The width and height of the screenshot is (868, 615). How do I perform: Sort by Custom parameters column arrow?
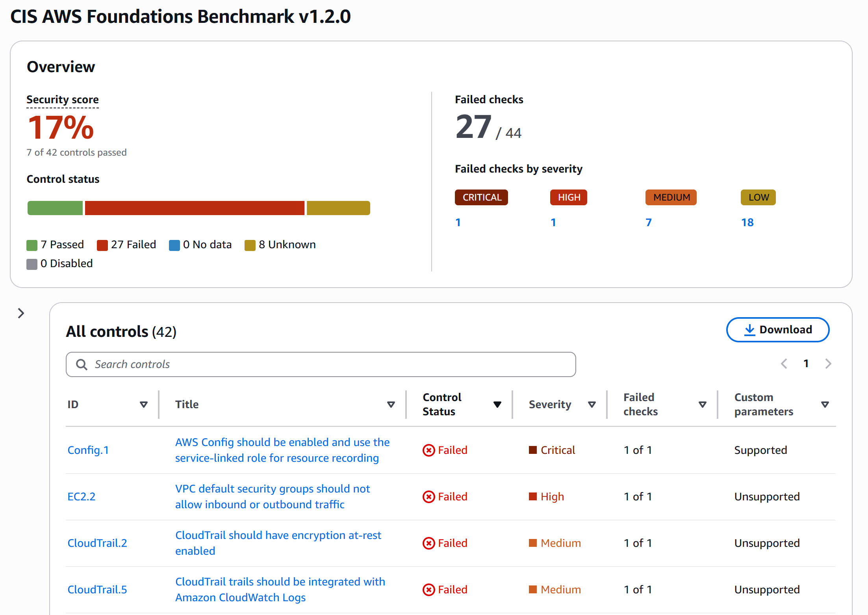[x=825, y=405]
